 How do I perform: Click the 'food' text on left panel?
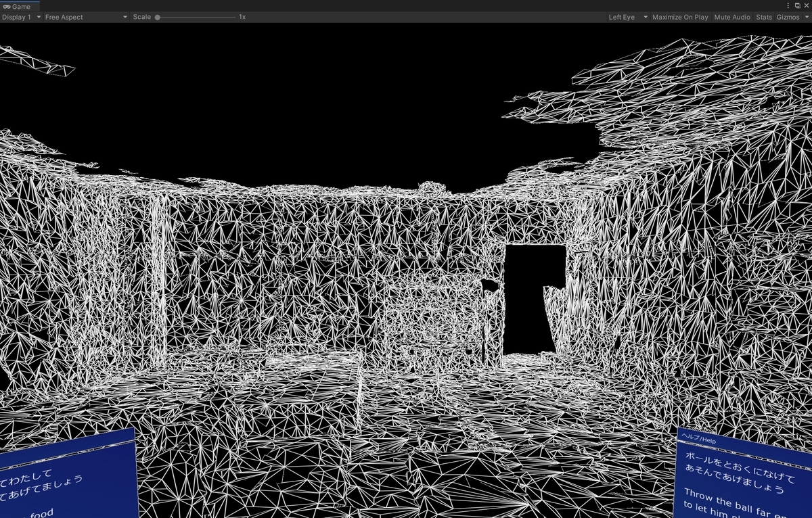coord(41,513)
